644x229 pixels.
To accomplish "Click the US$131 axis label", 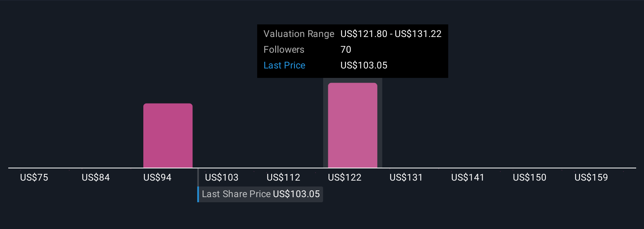I will [x=406, y=177].
